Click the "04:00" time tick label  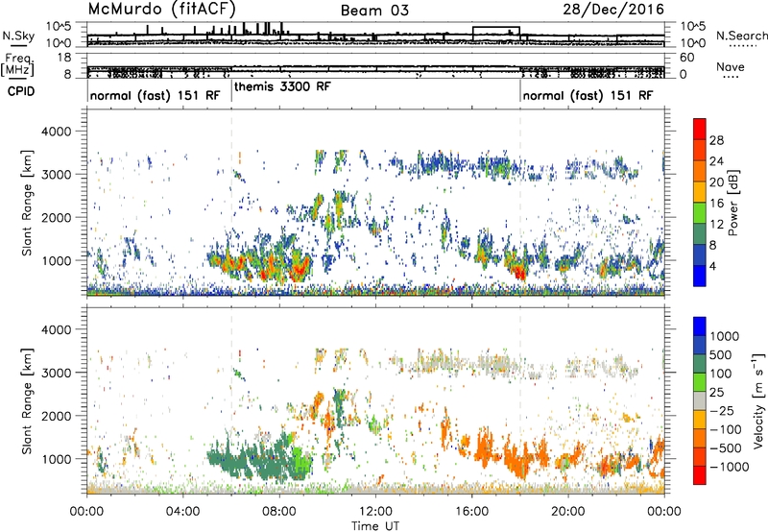click(182, 512)
